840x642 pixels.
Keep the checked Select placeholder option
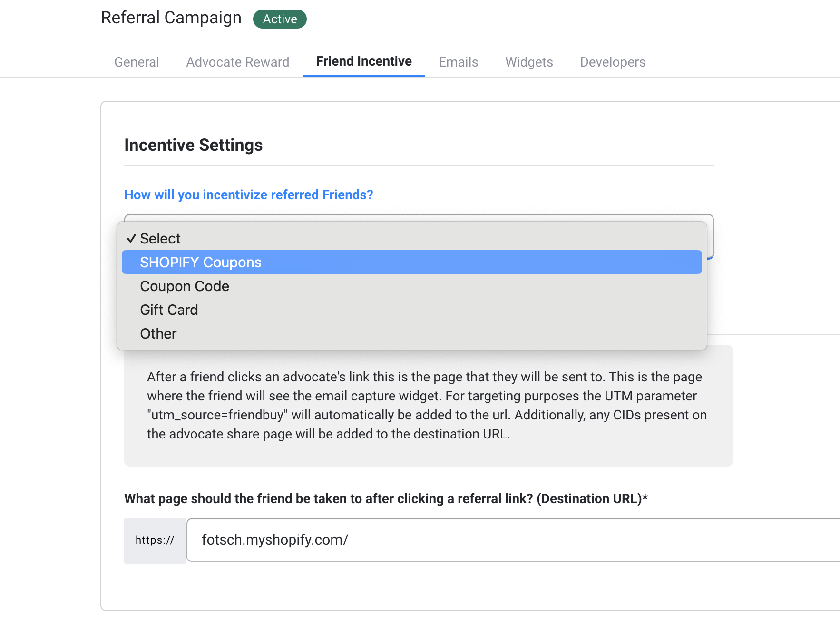pos(412,238)
